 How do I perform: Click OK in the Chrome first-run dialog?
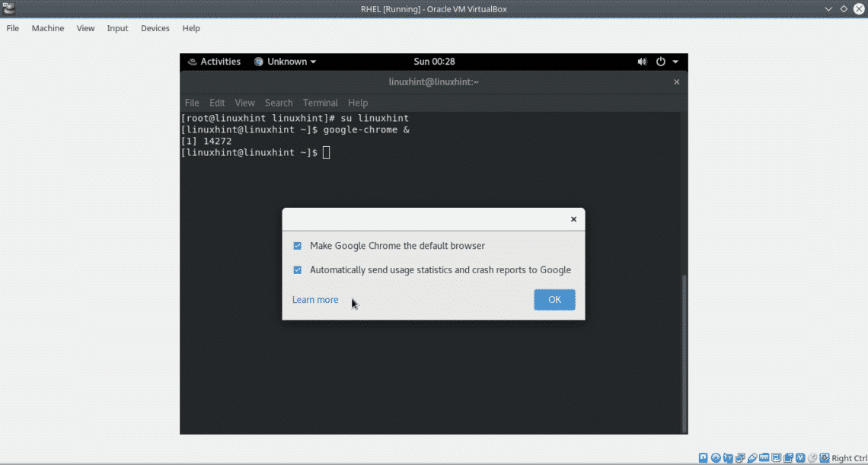coord(554,300)
